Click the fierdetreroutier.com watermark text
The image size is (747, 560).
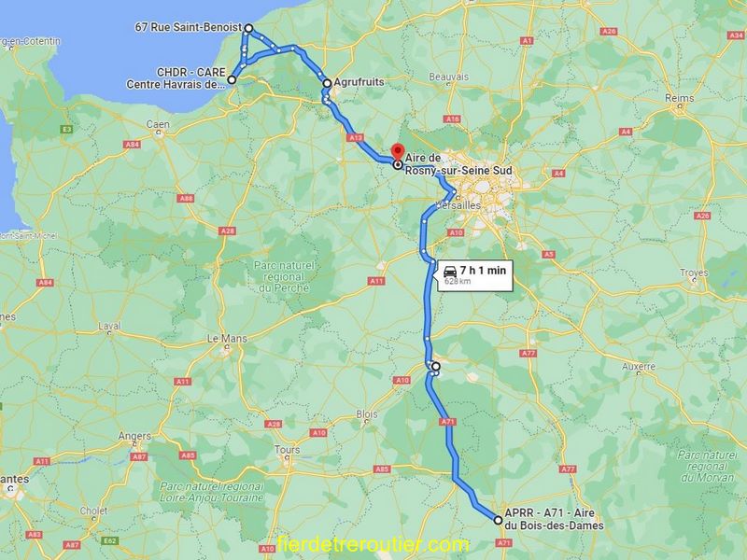373,544
